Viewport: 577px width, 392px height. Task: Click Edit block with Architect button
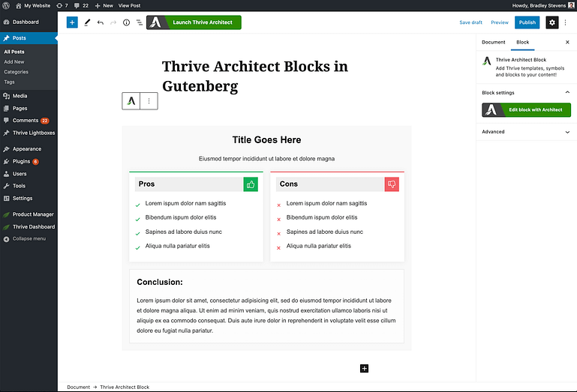[x=526, y=110]
